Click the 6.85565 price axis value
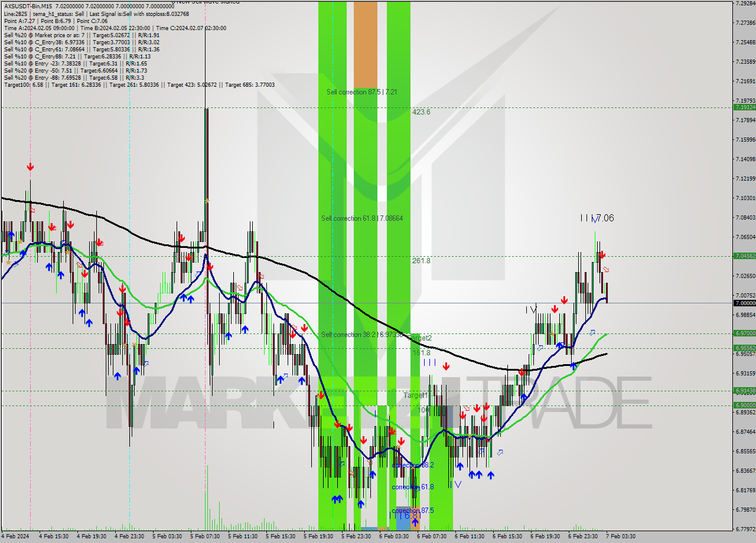 coord(745,451)
